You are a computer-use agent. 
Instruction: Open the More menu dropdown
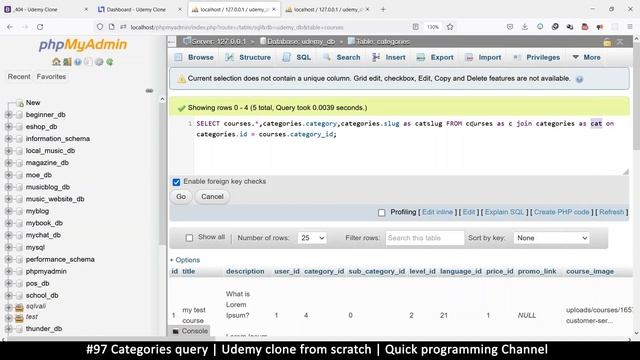(x=587, y=58)
